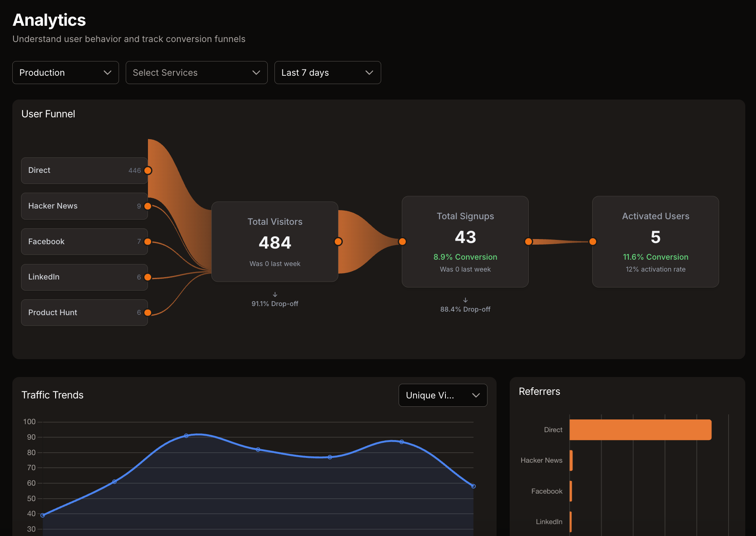Click the output node on Total Visitors card
This screenshot has width=756, height=536.
pos(338,241)
